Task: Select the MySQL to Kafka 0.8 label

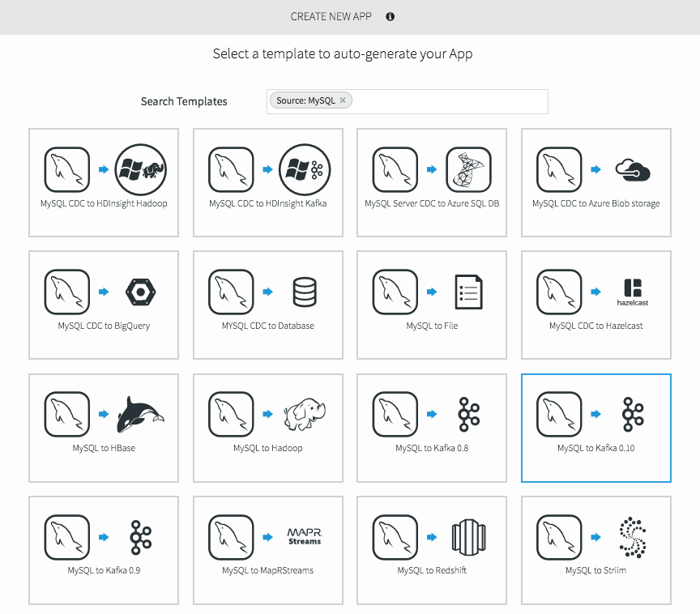Action: 432,448
